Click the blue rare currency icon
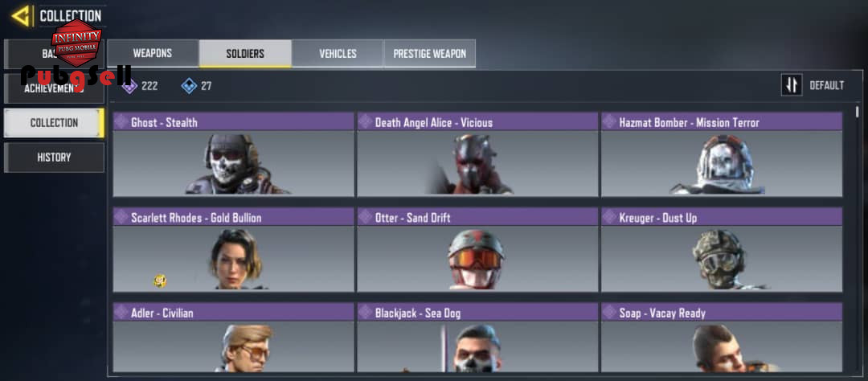This screenshot has height=381, width=868. point(190,86)
